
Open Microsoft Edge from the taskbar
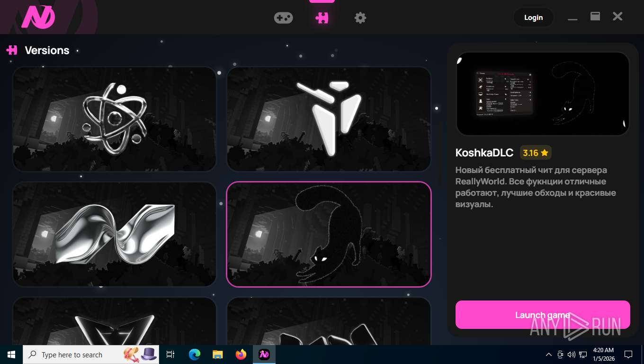pos(194,355)
